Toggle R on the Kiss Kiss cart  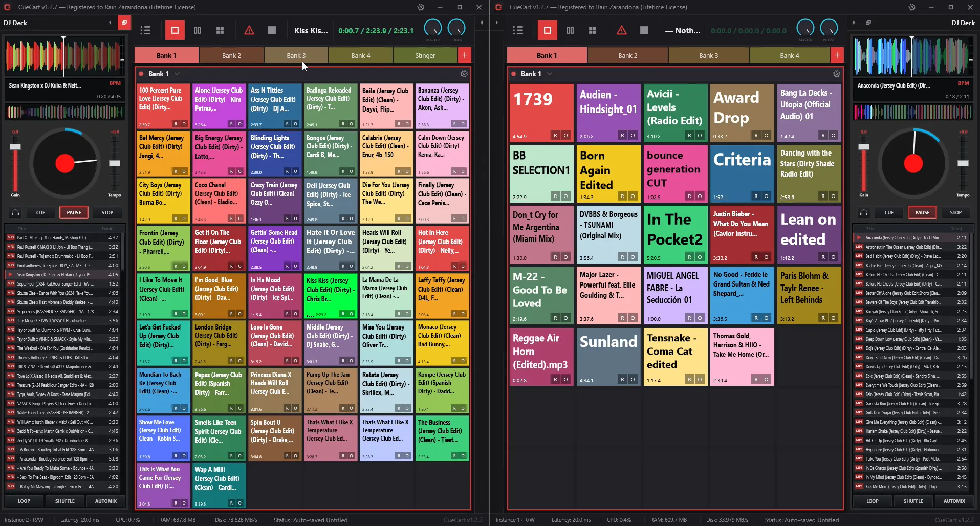(x=343, y=313)
